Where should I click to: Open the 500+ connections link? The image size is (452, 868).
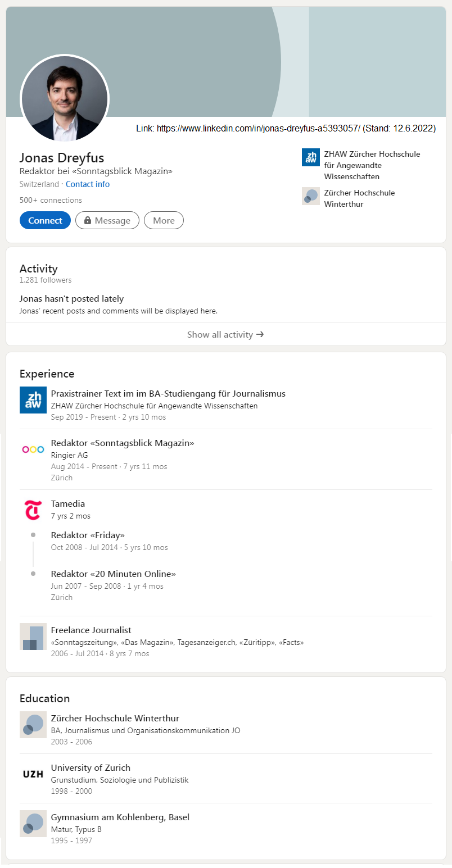pyautogui.click(x=51, y=200)
